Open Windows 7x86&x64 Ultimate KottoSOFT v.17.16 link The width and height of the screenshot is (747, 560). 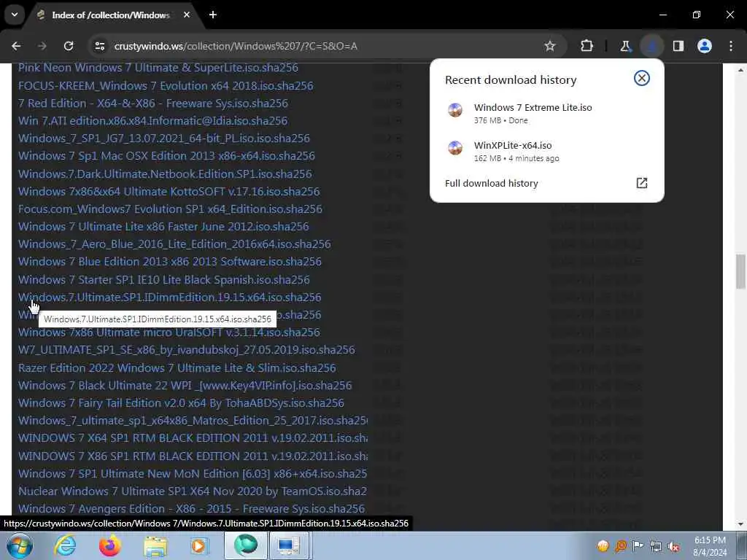coord(169,192)
